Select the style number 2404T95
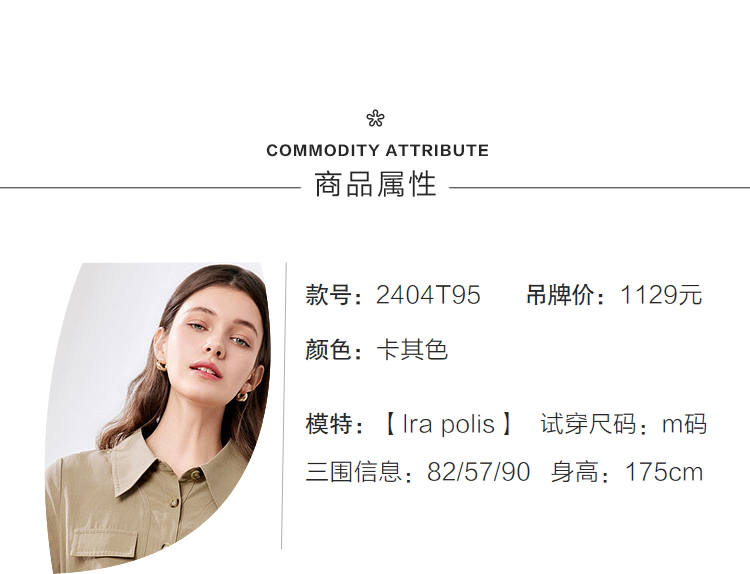Viewport: 750px width, 574px height. [428, 295]
